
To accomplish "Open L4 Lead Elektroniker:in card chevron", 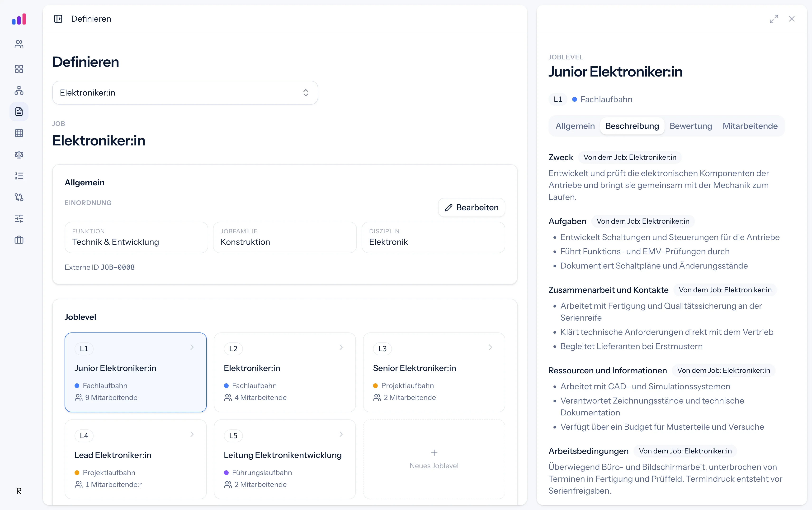I will 192,434.
